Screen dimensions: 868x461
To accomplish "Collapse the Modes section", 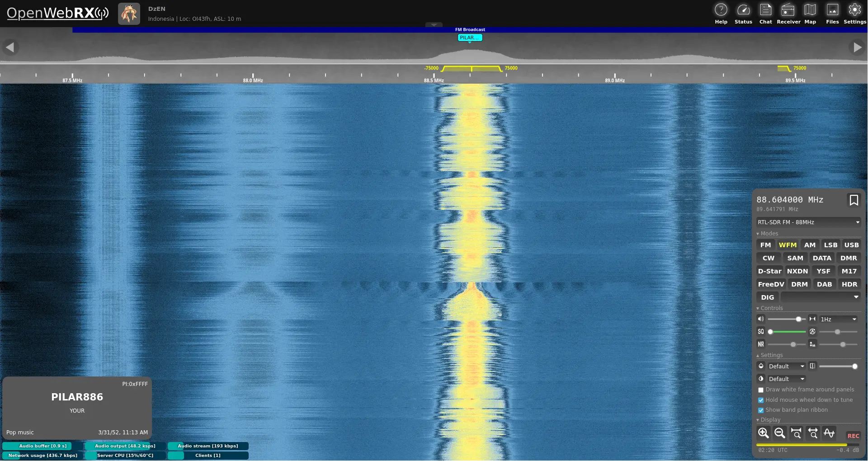I will coord(767,234).
